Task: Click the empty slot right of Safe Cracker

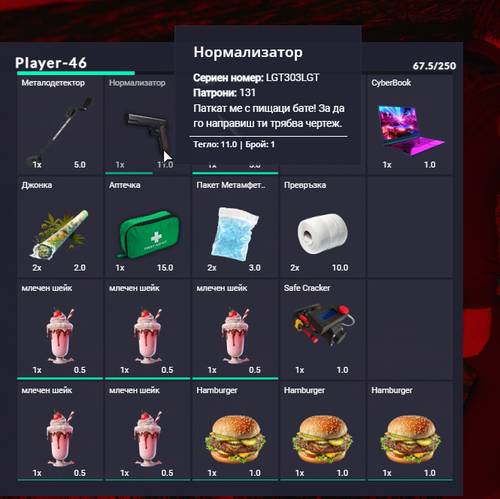Action: [x=410, y=329]
